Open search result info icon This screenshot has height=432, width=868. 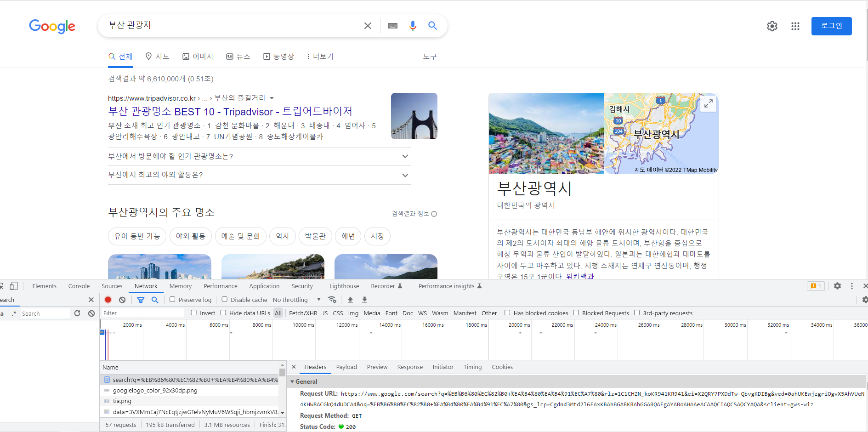434,214
